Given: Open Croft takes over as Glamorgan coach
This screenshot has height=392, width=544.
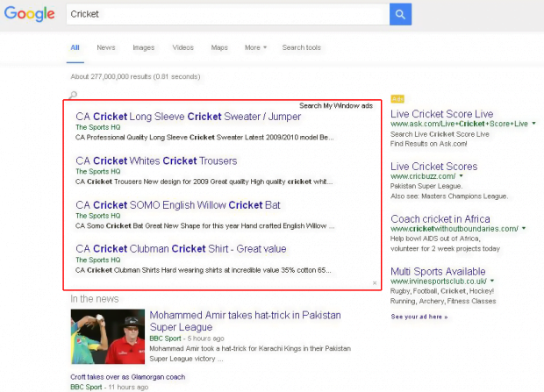Looking at the screenshot, I should click(x=128, y=377).
